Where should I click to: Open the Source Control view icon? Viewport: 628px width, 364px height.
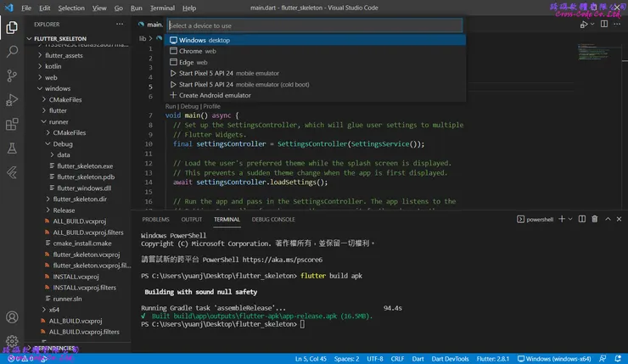[12, 76]
